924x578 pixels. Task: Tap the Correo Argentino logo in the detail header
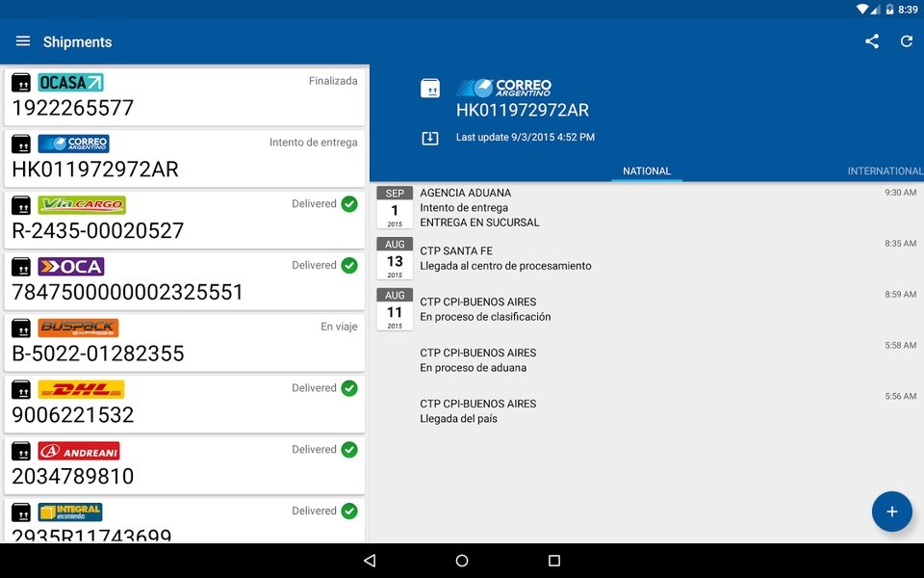click(x=503, y=88)
